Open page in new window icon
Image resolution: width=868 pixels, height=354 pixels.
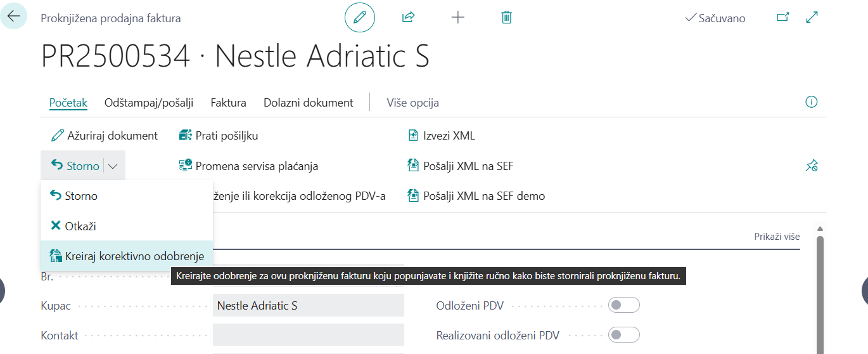pyautogui.click(x=783, y=18)
